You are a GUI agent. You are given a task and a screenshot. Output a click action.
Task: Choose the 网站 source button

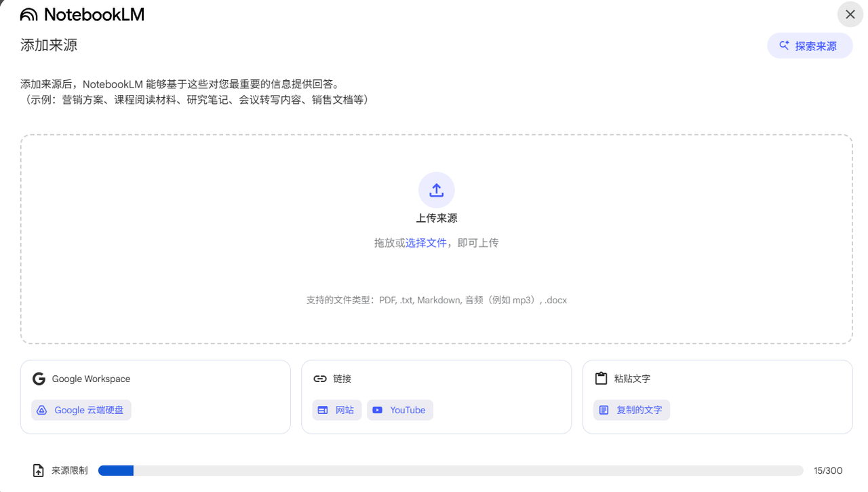(x=337, y=410)
